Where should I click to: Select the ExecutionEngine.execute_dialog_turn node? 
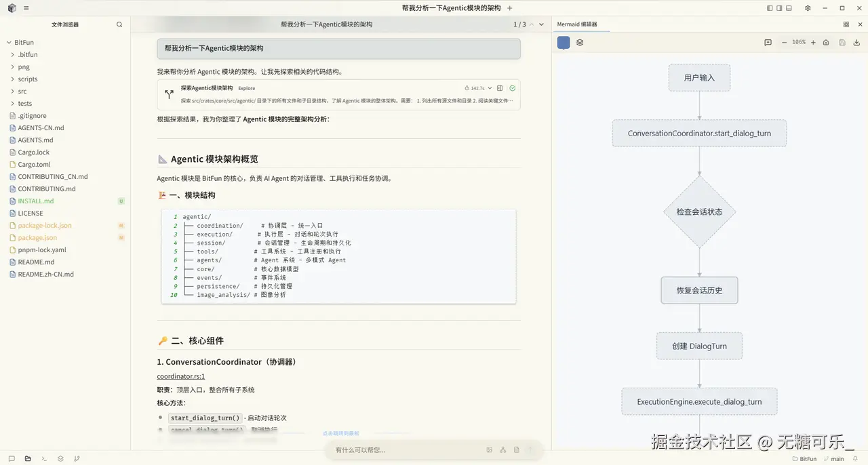[699, 401]
